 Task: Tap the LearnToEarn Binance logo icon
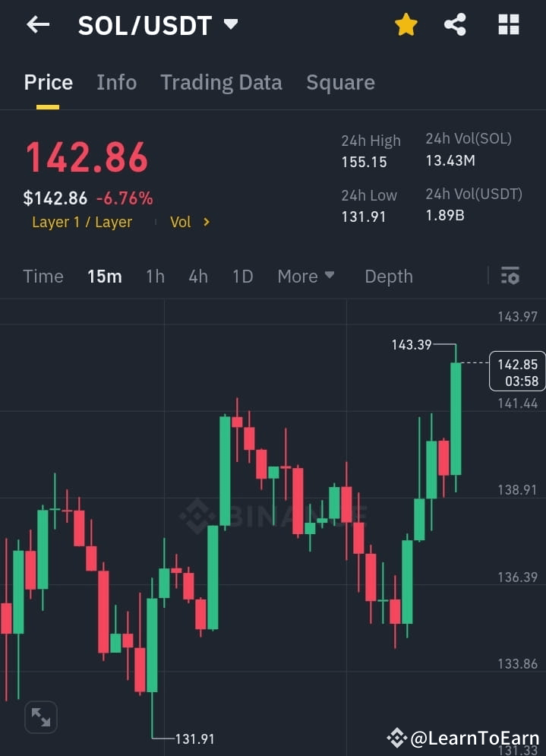[396, 736]
